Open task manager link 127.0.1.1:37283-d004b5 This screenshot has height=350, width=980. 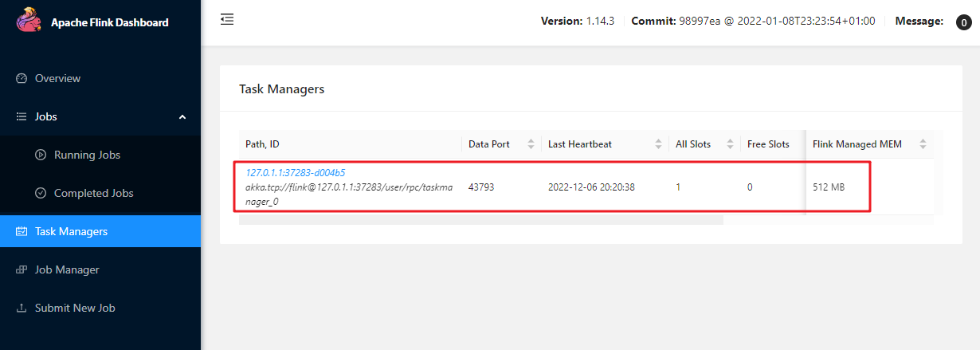(295, 172)
